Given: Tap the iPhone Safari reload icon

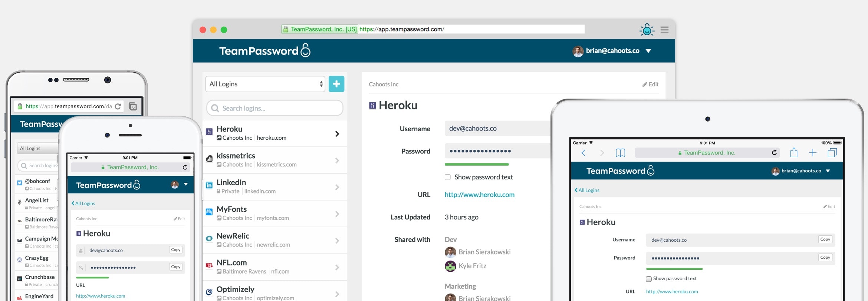Looking at the screenshot, I should 185,167.
